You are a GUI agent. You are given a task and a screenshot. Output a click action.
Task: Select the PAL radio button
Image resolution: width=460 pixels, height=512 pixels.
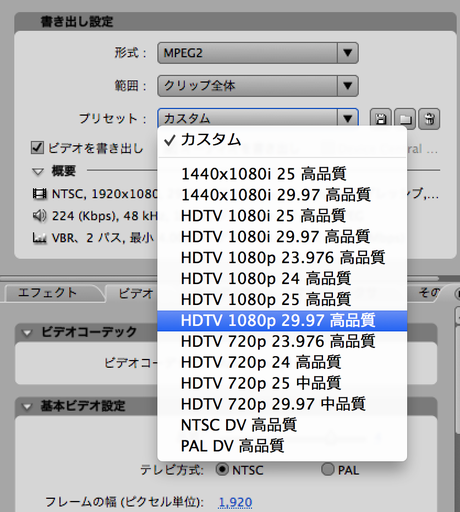click(328, 469)
